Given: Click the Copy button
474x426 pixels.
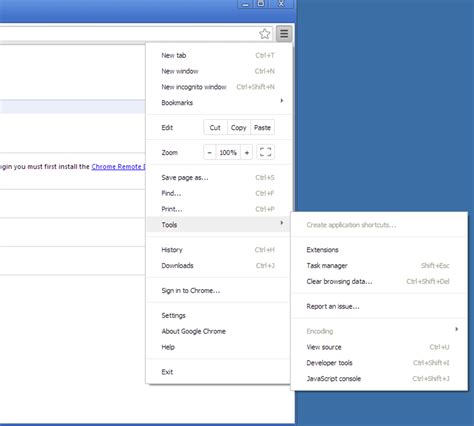Looking at the screenshot, I should (239, 128).
